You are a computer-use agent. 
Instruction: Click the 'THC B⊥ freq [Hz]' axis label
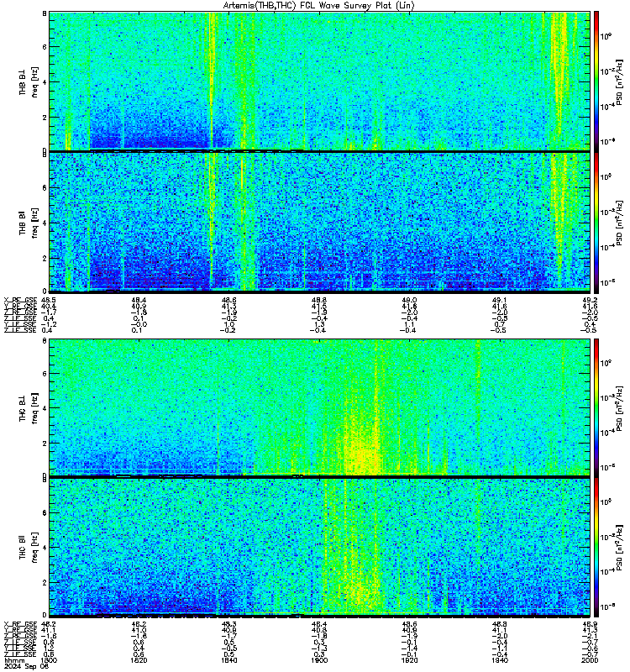(x=29, y=408)
